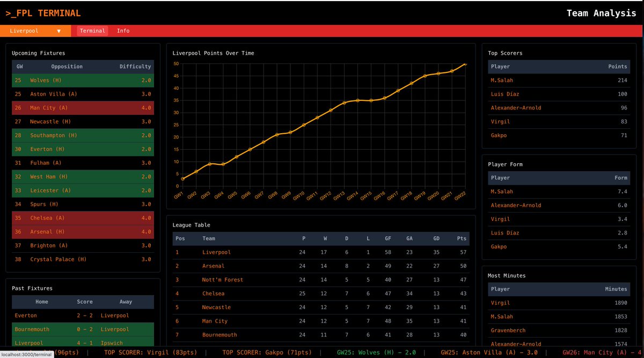The width and height of the screenshot is (644, 358).
Task: Select Chelsea row in League Table
Action: point(321,294)
